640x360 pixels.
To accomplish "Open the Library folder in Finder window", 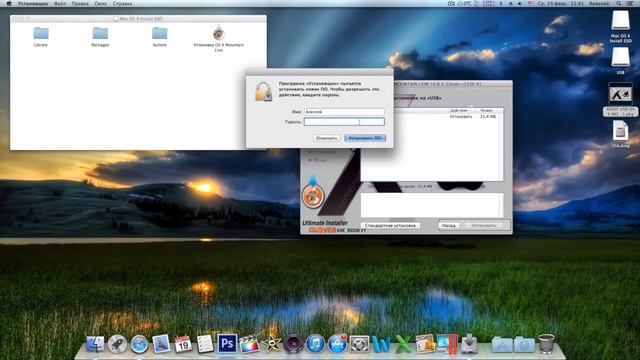I will click(41, 37).
